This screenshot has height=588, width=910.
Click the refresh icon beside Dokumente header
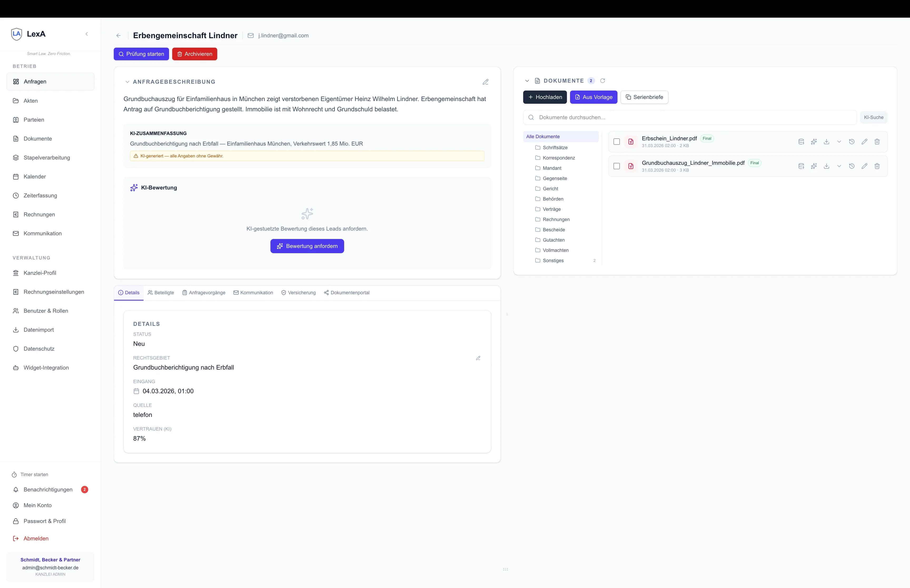(x=603, y=81)
